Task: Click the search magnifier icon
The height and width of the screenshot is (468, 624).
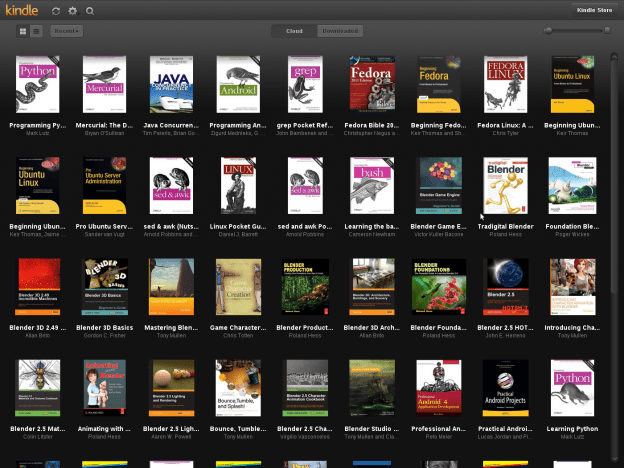Action: (90, 11)
